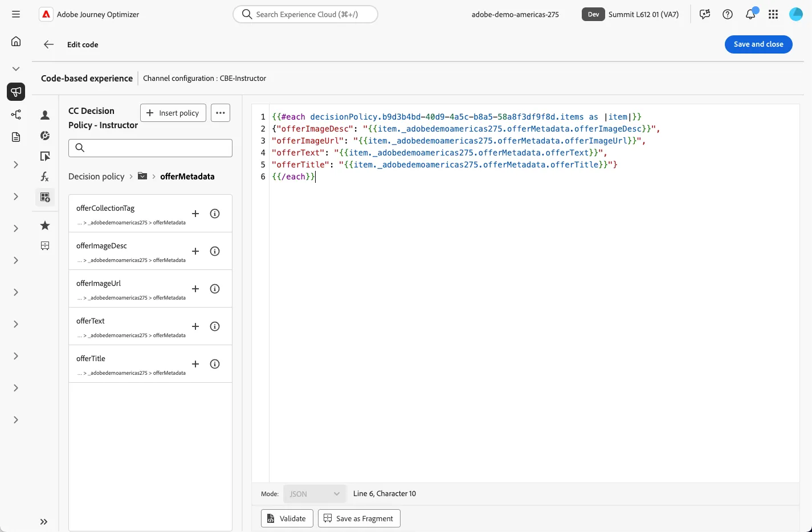The image size is (812, 532).
Task: Open the Mode JSON dropdown
Action: coord(315,494)
